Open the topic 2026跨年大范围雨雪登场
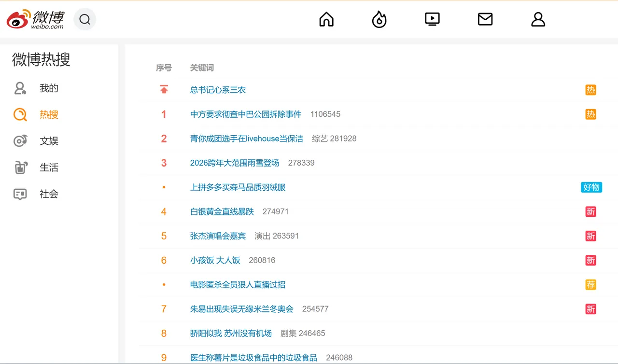 (x=234, y=163)
